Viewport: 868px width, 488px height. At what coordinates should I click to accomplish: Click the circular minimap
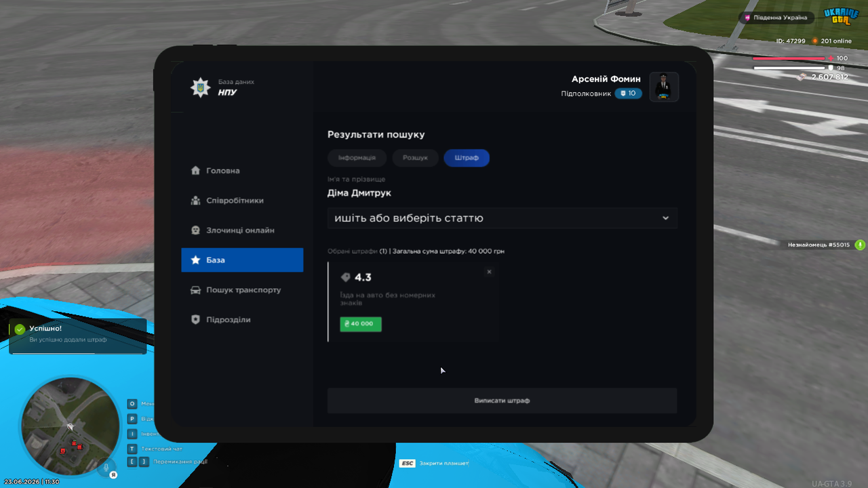point(70,426)
